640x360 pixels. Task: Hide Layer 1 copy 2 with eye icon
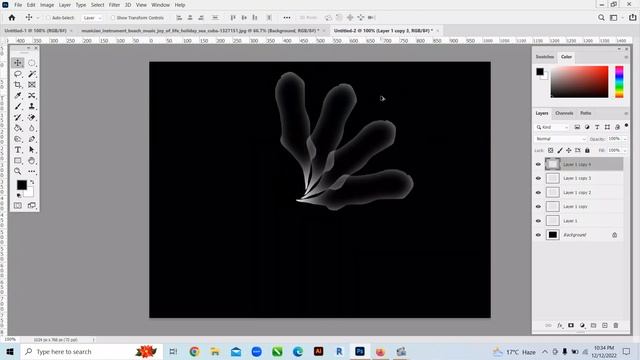[x=538, y=193]
